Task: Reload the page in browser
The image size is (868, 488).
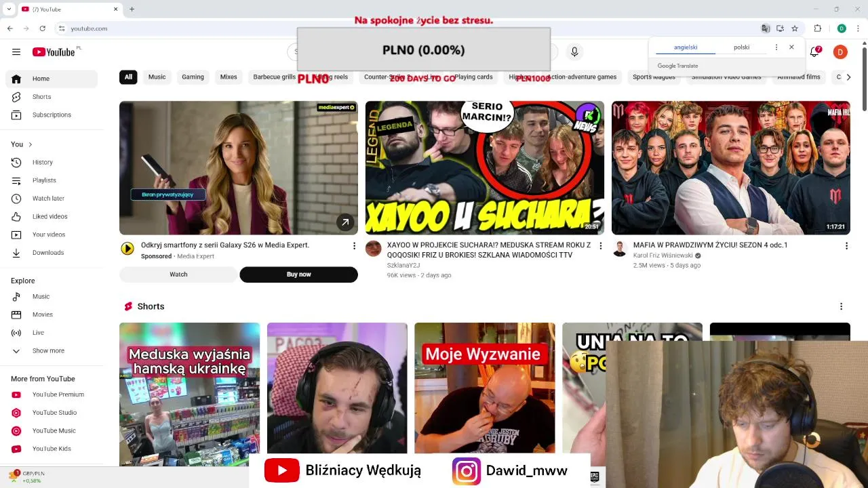Action: click(42, 28)
